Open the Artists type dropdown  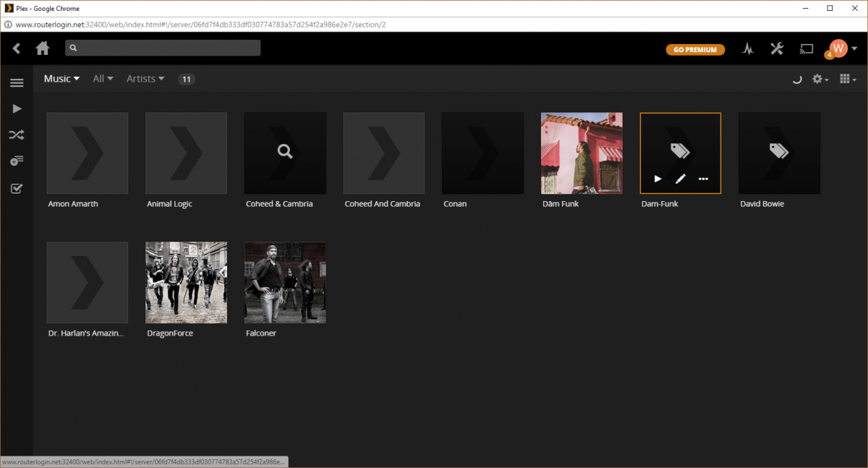pos(145,79)
